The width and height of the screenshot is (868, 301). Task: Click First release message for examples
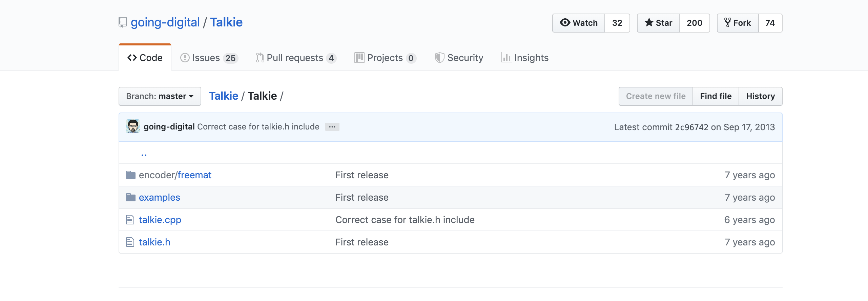(362, 197)
